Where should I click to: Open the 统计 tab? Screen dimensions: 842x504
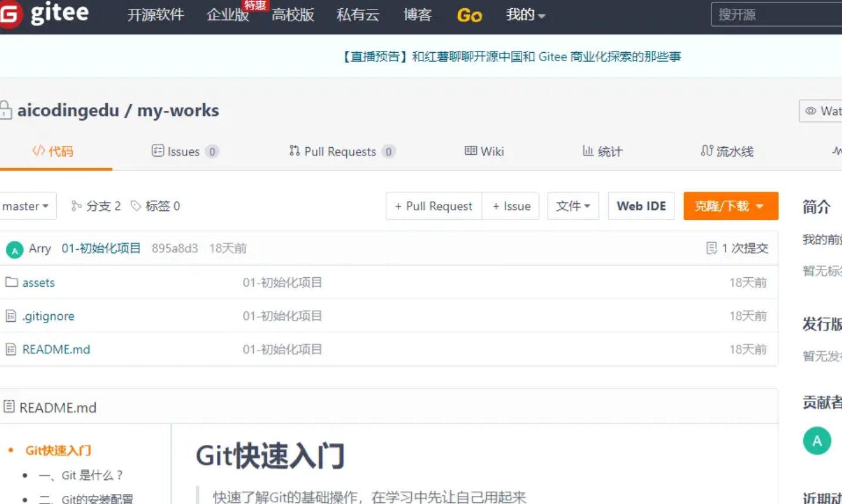(x=602, y=151)
